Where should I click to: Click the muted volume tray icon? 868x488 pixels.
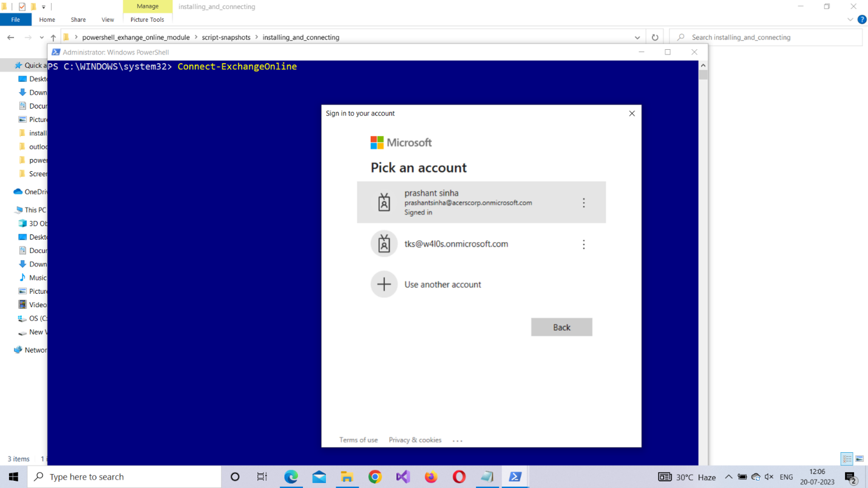coord(769,477)
